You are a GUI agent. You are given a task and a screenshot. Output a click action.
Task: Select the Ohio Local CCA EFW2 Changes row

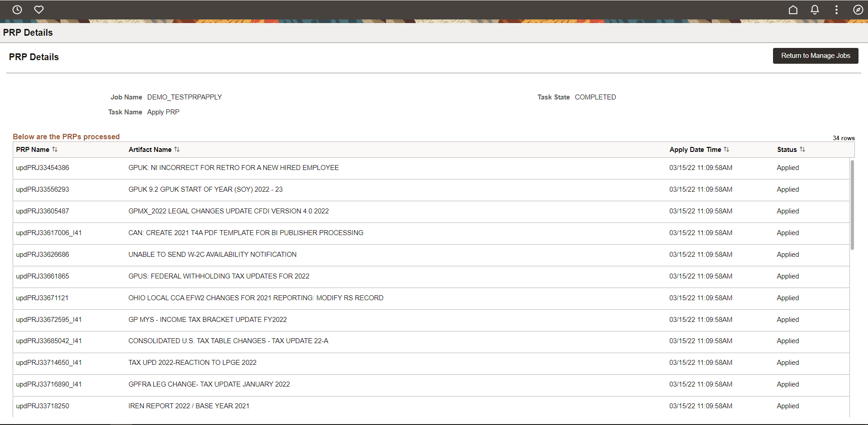tap(256, 297)
